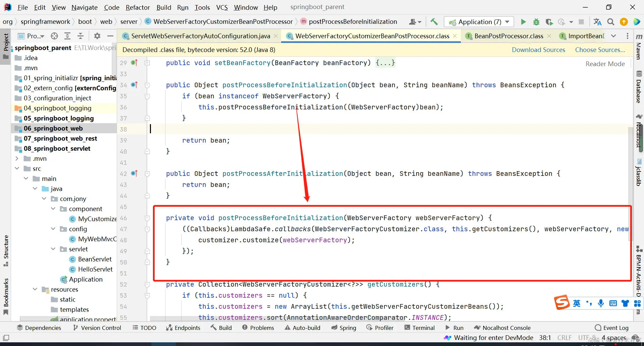Click the orange update arrow icon
Image resolution: width=644 pixels, height=346 pixels.
624,22
